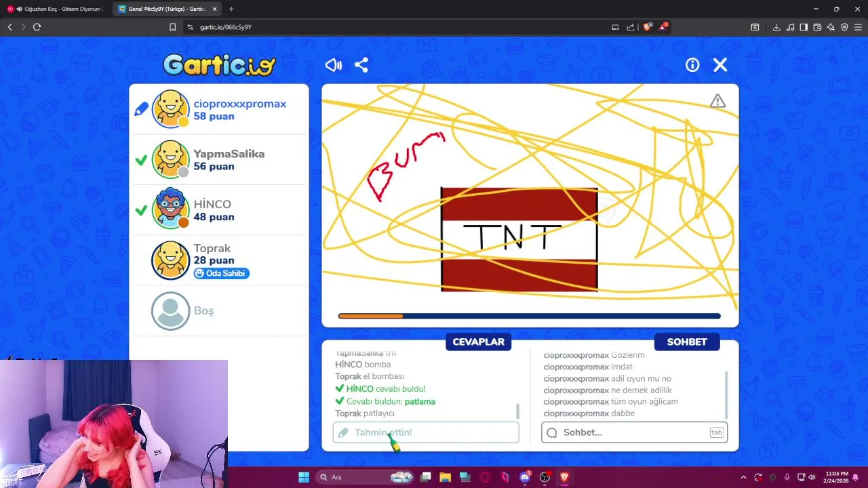Click the Gartic.io logo
Image resolution: width=868 pixels, height=488 pixels.
pyautogui.click(x=219, y=65)
